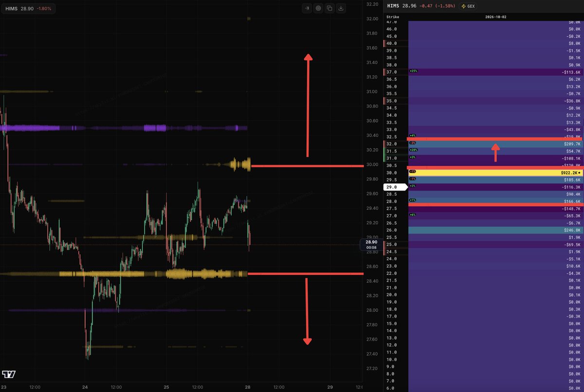Click the 29 date label on time axis
Screen dimensions: 584x392
[330, 387]
